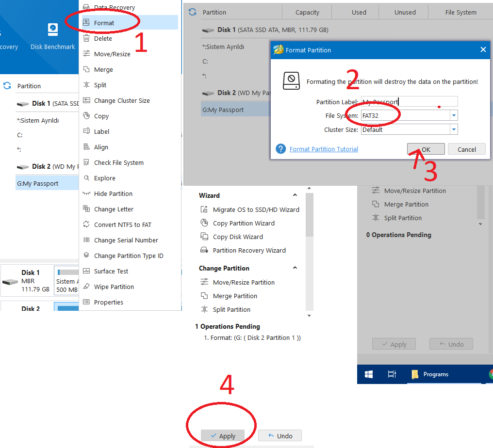This screenshot has width=493, height=448.
Task: Select C: partition in left list
Action: [20, 135]
